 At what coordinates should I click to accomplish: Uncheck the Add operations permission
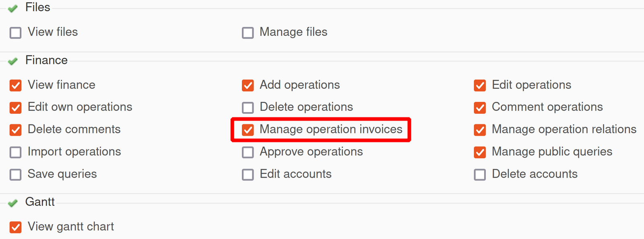247,85
